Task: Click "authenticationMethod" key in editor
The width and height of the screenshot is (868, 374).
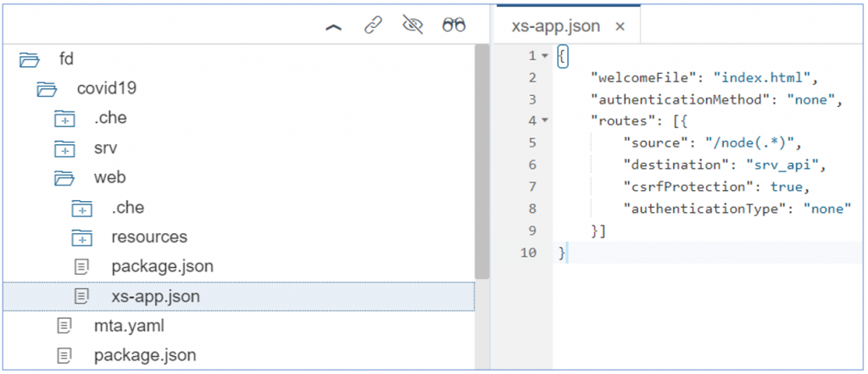Action: click(681, 100)
